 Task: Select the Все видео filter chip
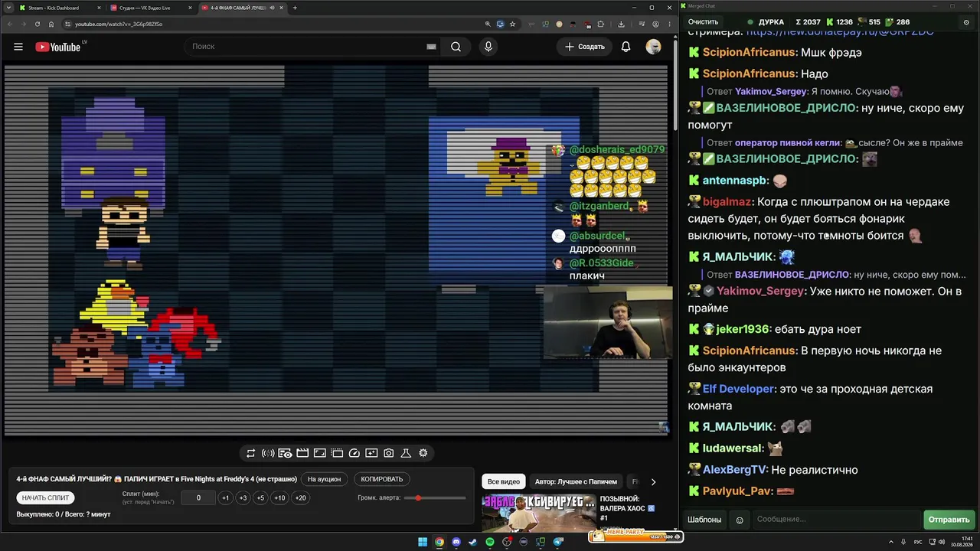504,482
